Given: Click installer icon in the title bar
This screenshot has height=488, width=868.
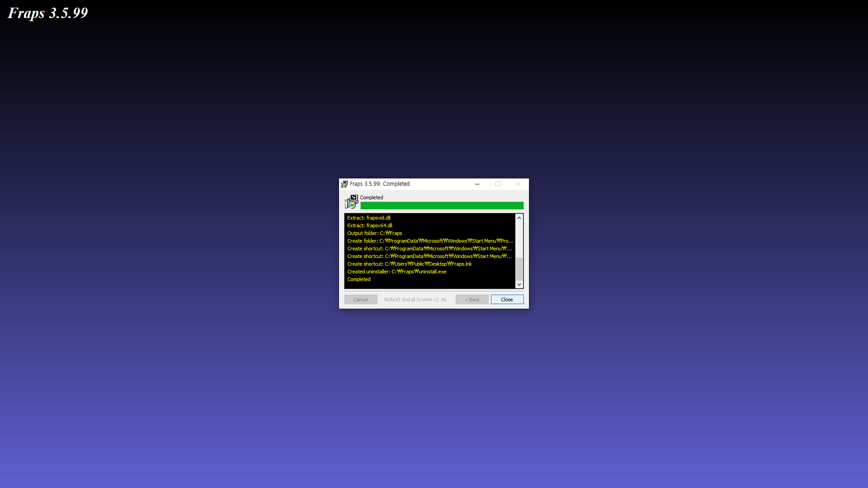Looking at the screenshot, I should [344, 184].
